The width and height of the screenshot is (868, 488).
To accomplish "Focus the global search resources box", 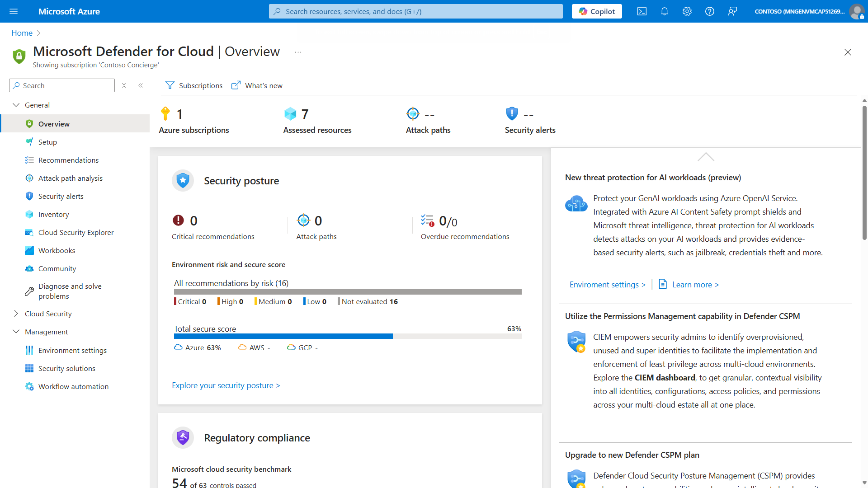I will pyautogui.click(x=416, y=11).
